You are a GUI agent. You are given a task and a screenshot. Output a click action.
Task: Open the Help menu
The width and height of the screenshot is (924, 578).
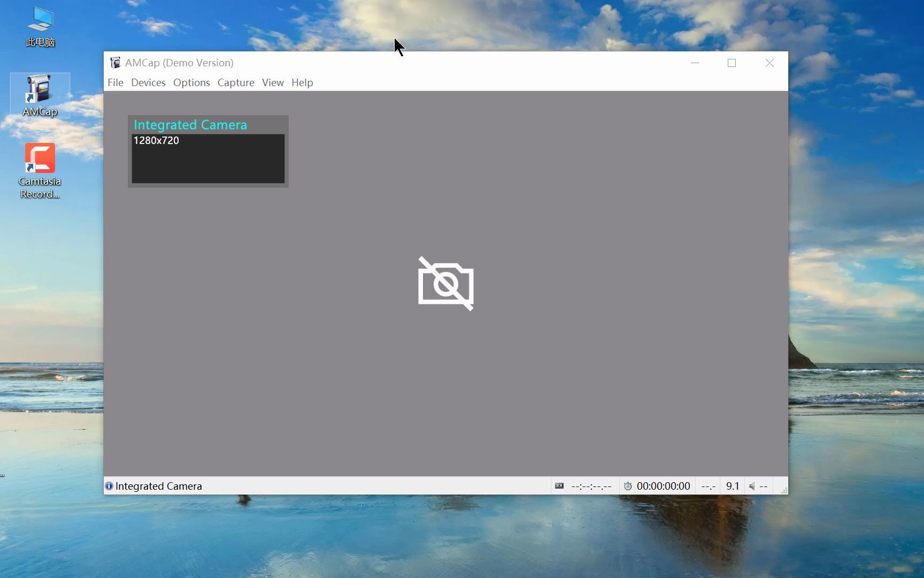(302, 82)
